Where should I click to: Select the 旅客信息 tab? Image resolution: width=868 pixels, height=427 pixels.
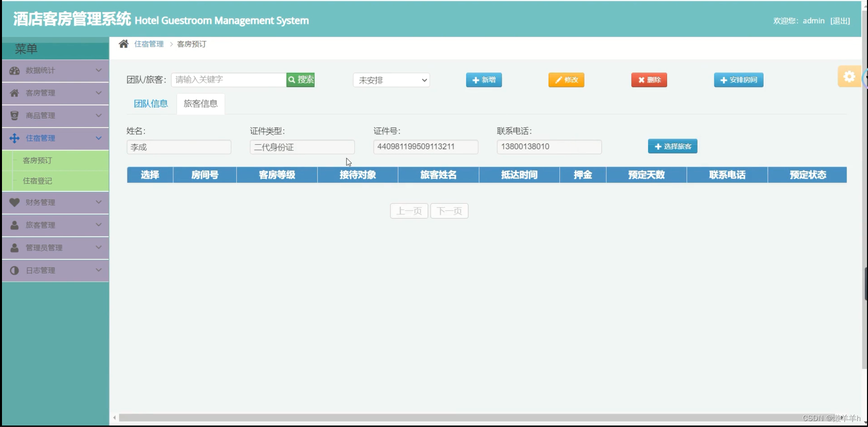click(201, 103)
